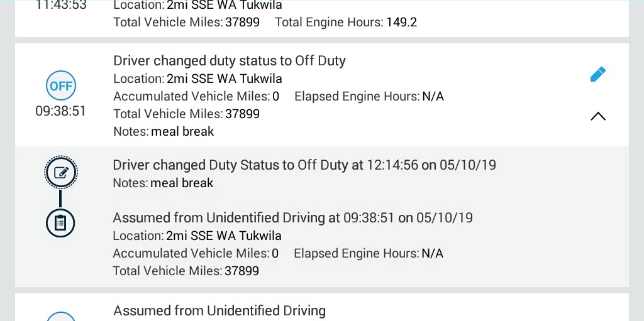The image size is (644, 321).
Task: Click Accumulated Vehicle Miles in gray history section
Action: (196, 253)
